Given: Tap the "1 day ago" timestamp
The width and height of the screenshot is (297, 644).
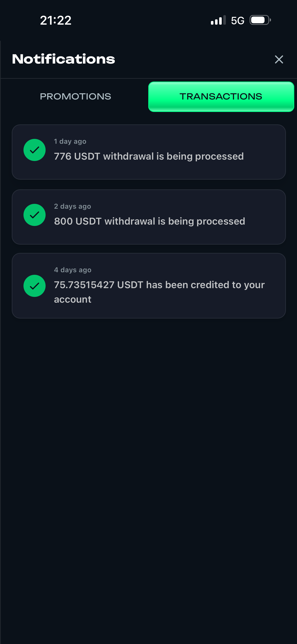Looking at the screenshot, I should [x=70, y=141].
